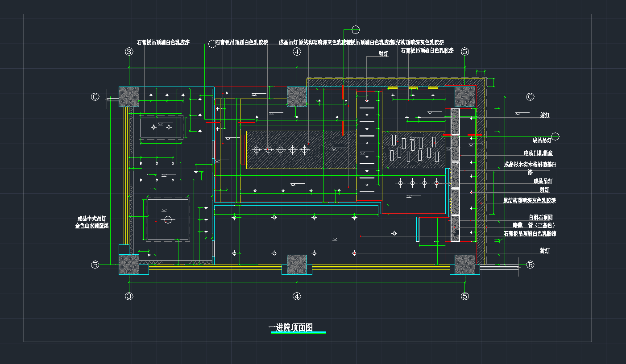Select the 射灯 label at top

(x=383, y=54)
